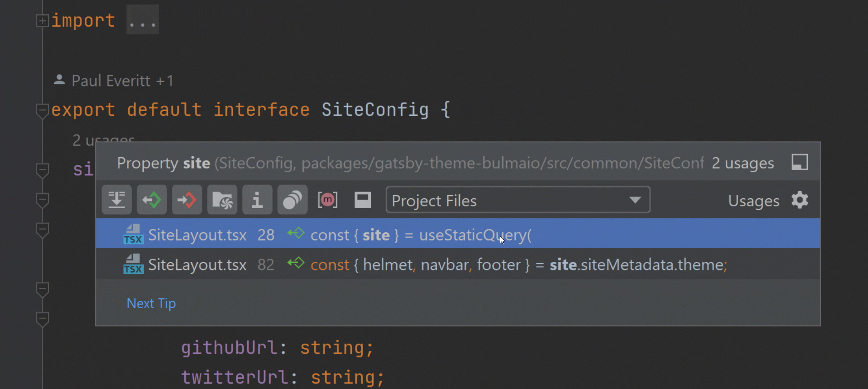Open the usages popup settings gear
This screenshot has width=868, height=389.
tap(800, 200)
